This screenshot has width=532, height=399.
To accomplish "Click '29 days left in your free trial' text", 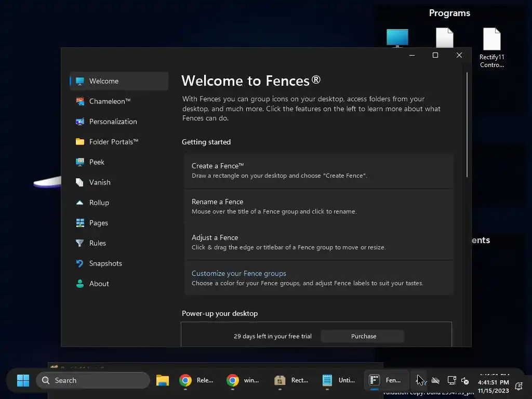I will coord(272,336).
